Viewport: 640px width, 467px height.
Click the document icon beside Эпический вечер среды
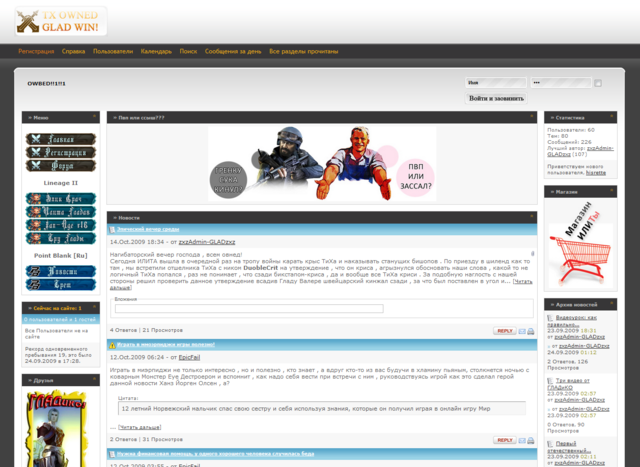point(113,229)
